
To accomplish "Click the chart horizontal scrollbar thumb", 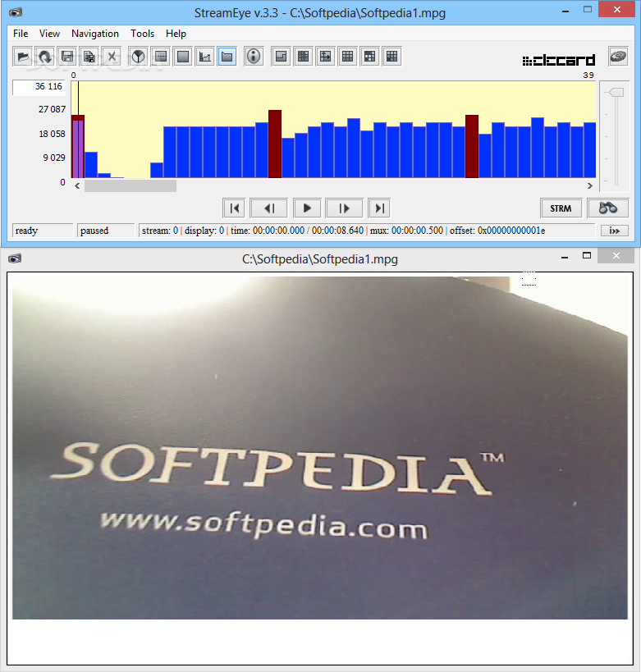I will point(130,186).
